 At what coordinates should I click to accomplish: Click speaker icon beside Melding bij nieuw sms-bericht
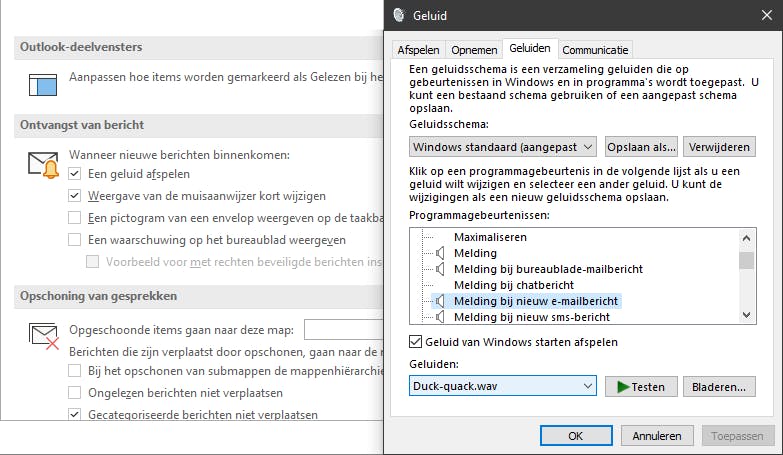tap(440, 317)
